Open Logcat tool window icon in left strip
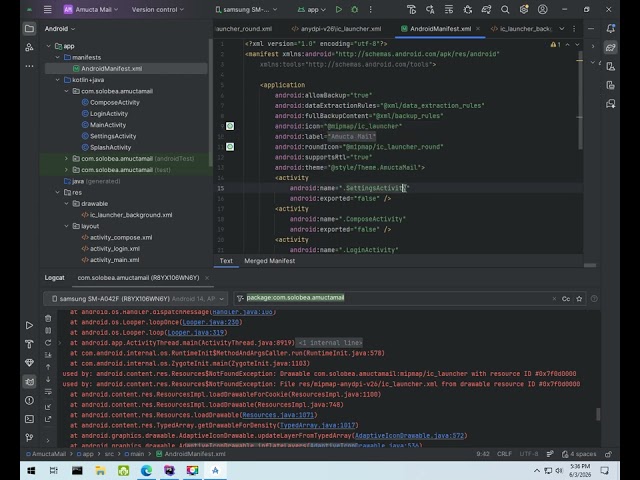The height and width of the screenshot is (480, 640). tap(29, 382)
